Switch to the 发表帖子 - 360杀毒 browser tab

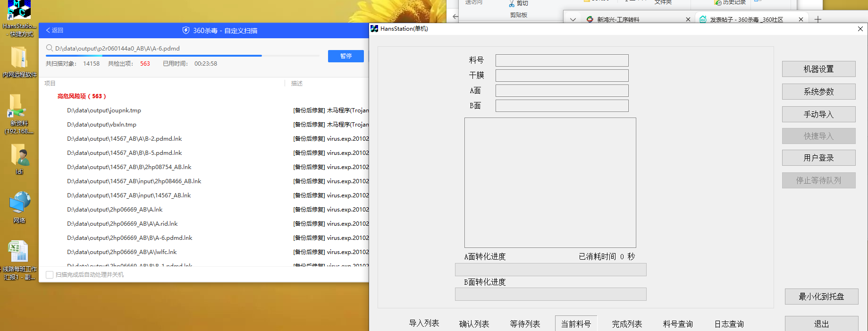click(x=746, y=19)
